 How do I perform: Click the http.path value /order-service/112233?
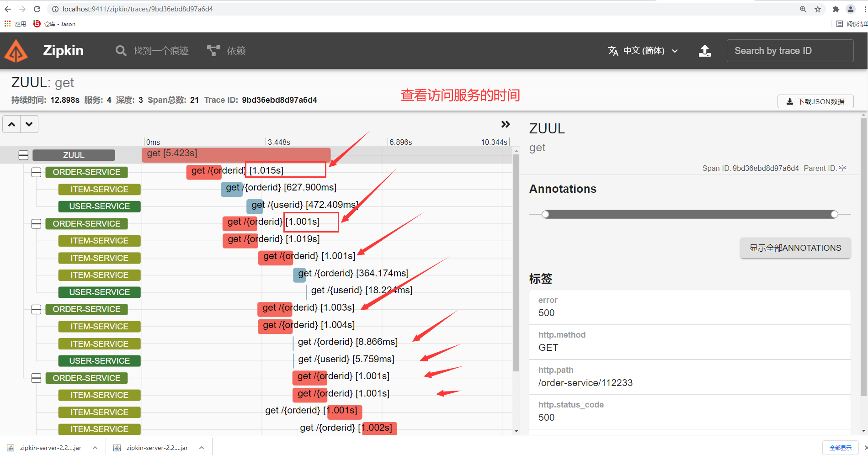[x=586, y=383]
